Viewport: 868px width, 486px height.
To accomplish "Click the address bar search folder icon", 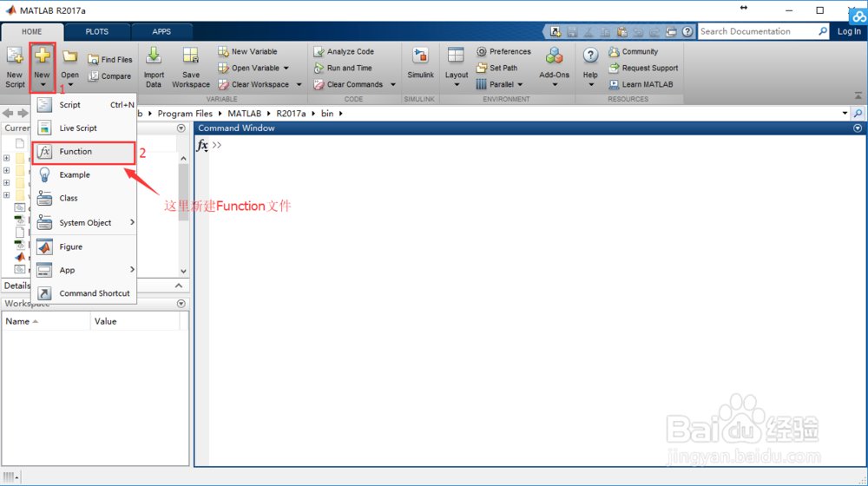I will click(x=858, y=113).
